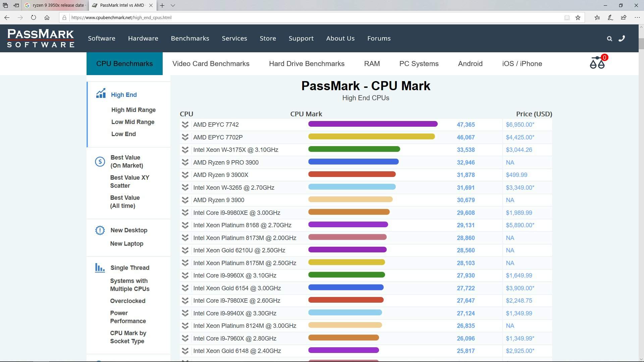Screen dimensions: 644x362
Task: Click the phone contact icon in header
Action: pyautogui.click(x=622, y=38)
